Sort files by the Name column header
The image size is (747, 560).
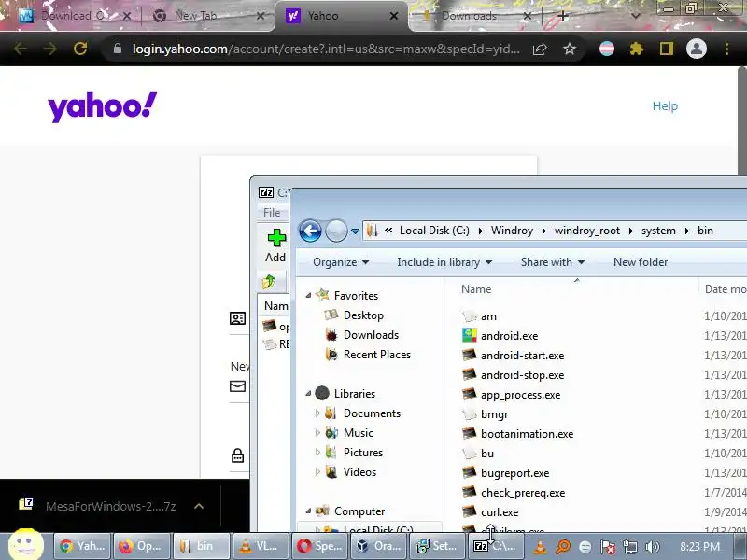pyautogui.click(x=476, y=289)
